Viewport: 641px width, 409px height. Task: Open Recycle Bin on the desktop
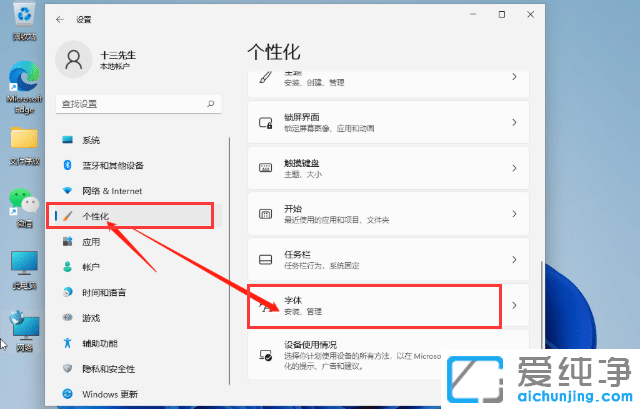(25, 20)
